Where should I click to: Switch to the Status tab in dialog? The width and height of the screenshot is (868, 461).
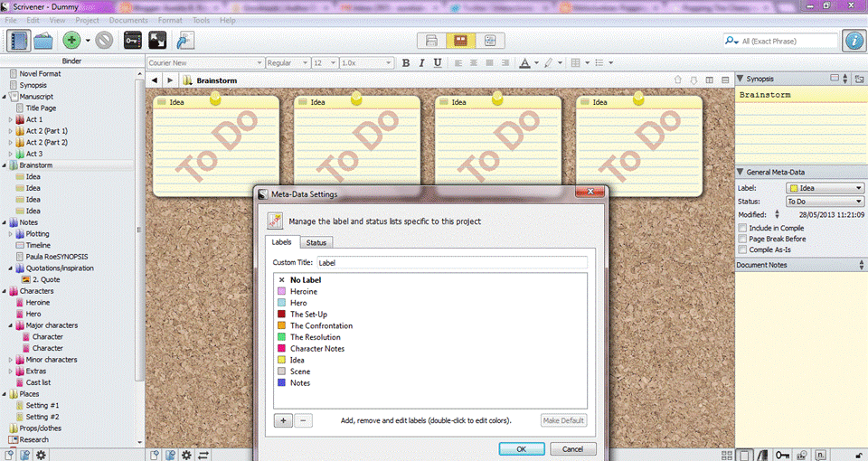click(316, 242)
